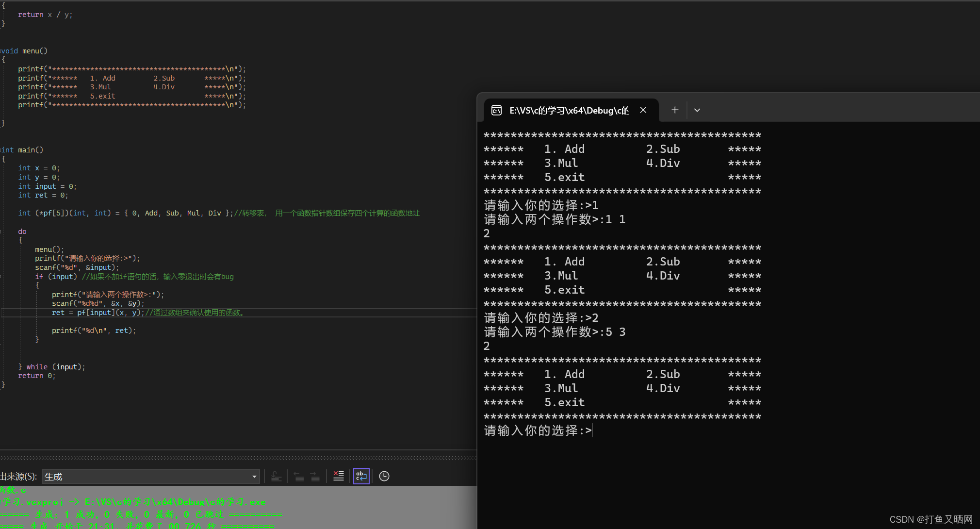Click the 'scanf("%d", &input);' line
Image resolution: width=980 pixels, height=529 pixels.
(x=77, y=267)
